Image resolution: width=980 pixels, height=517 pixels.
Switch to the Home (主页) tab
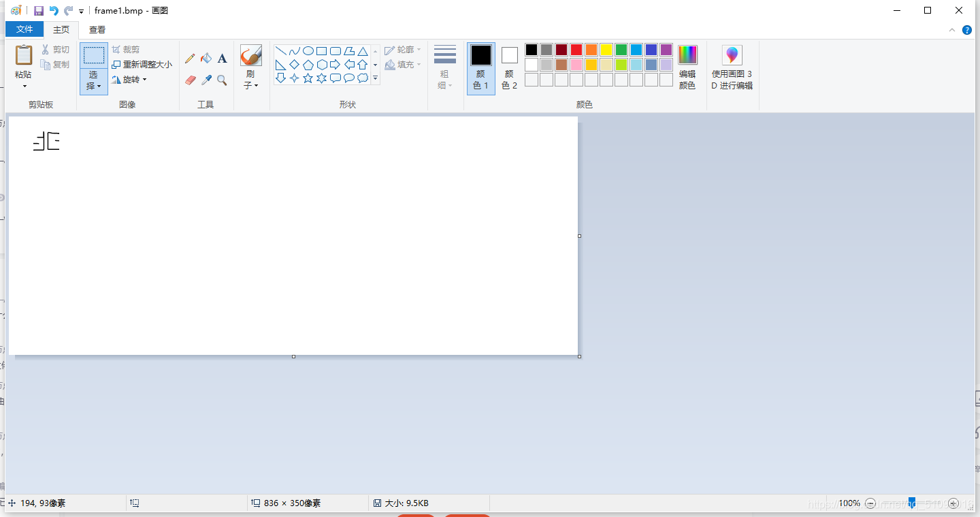pyautogui.click(x=61, y=29)
